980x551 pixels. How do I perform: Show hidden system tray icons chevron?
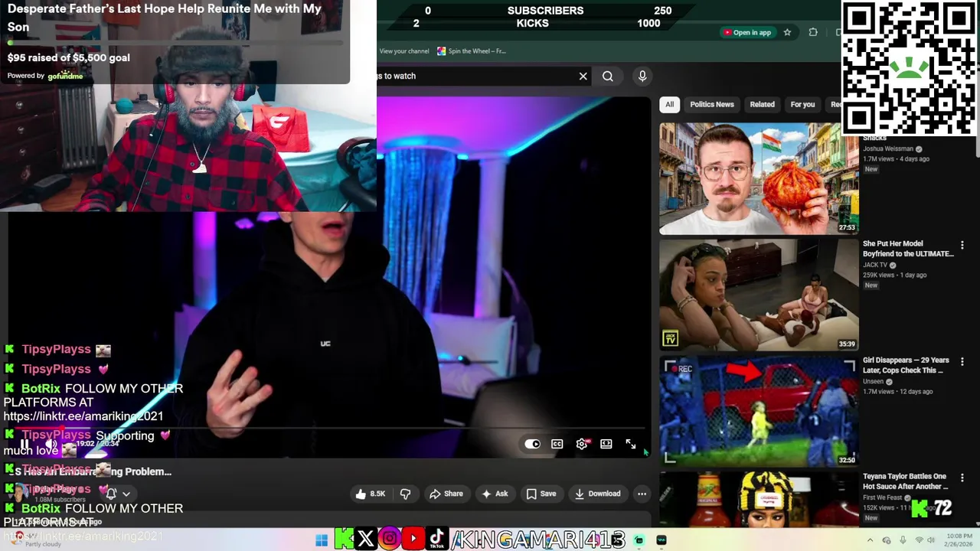click(x=870, y=540)
